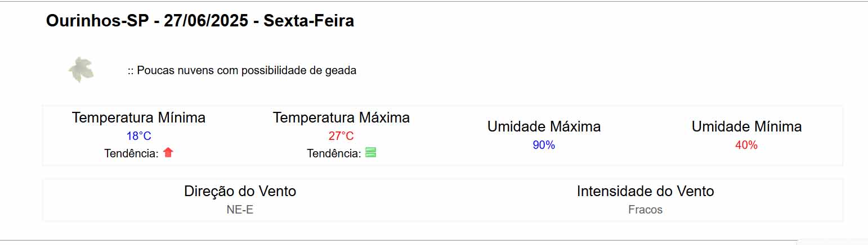Click the red upward trend arrow
This screenshot has height=245, width=868.
[x=168, y=152]
